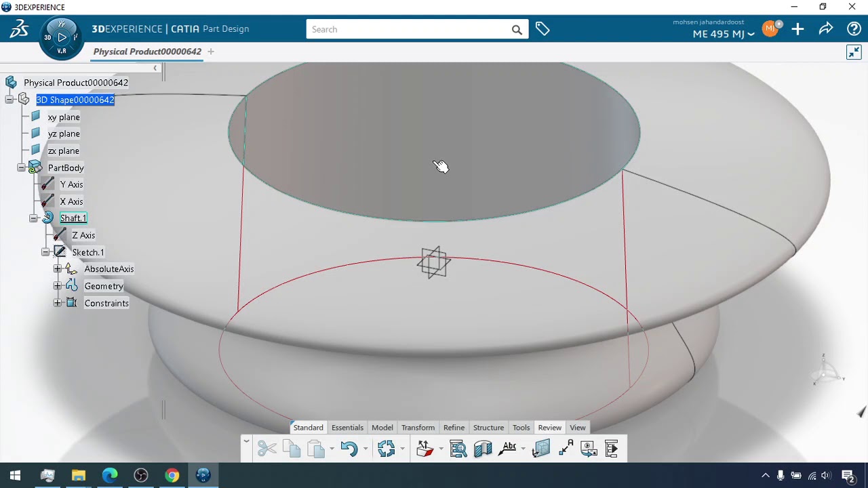Open the user role dropdown ME 495 MJ
This screenshot has height=488, width=868.
(724, 34)
